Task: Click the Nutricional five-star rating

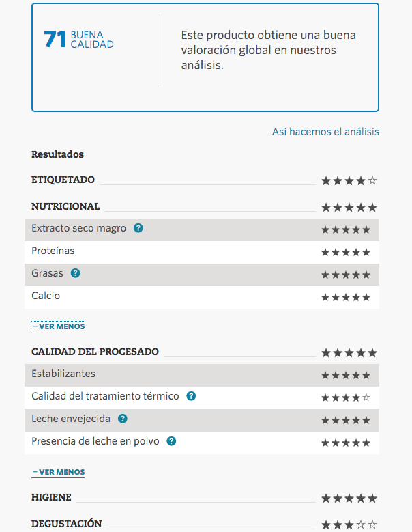Action: click(349, 207)
